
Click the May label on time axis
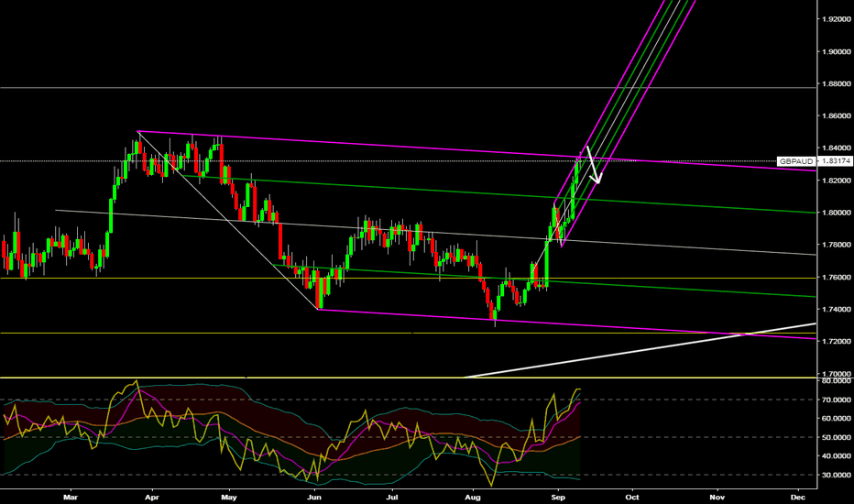pyautogui.click(x=229, y=498)
